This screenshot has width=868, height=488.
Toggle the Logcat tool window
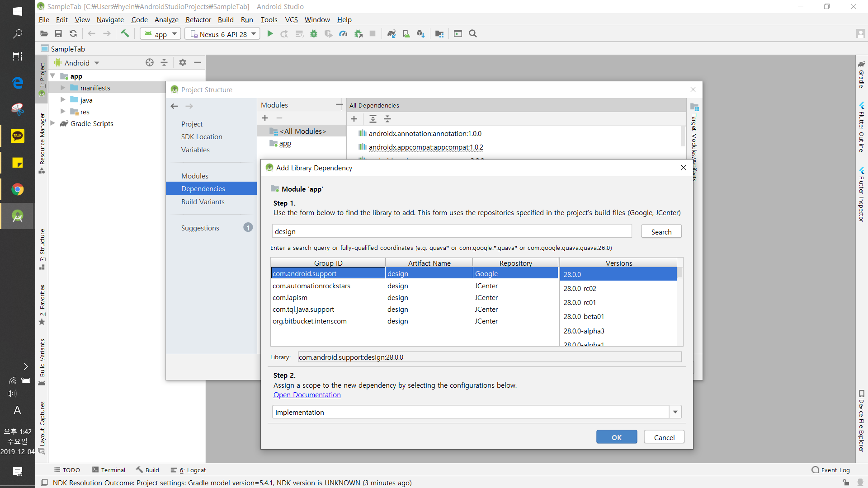(x=189, y=470)
